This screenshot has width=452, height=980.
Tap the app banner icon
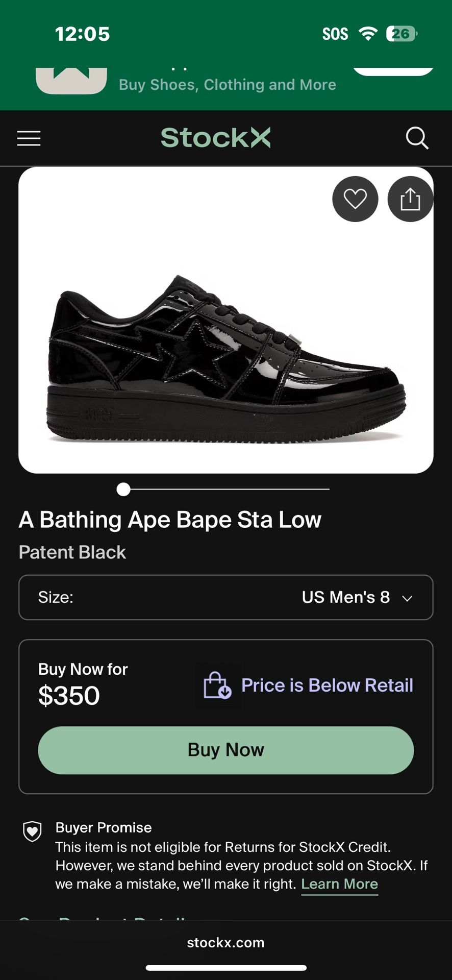point(71,81)
